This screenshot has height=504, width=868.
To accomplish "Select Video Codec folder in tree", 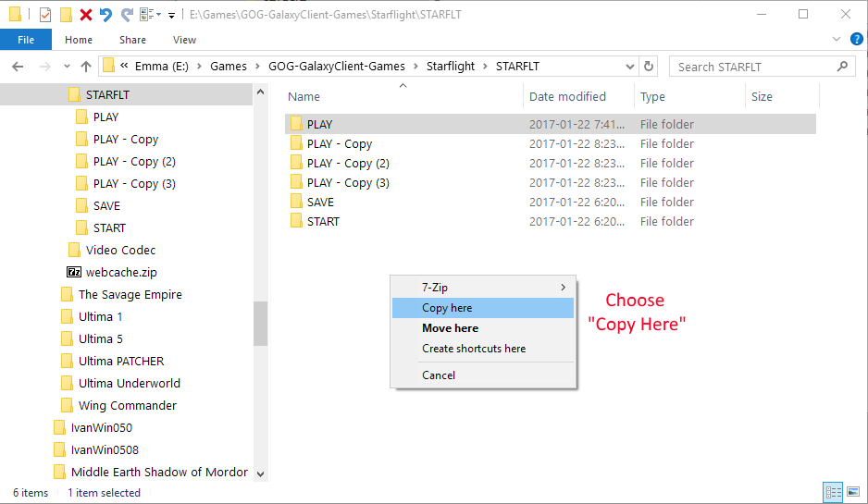I will coord(120,250).
